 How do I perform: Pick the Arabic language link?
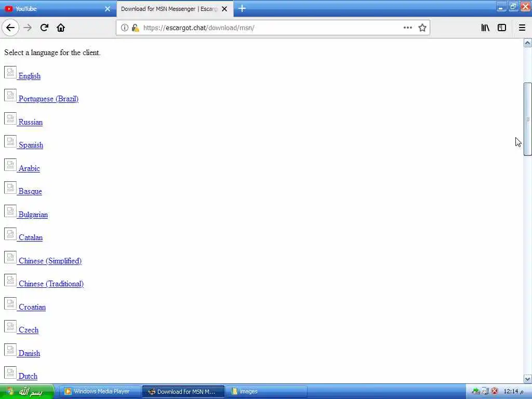(29, 168)
